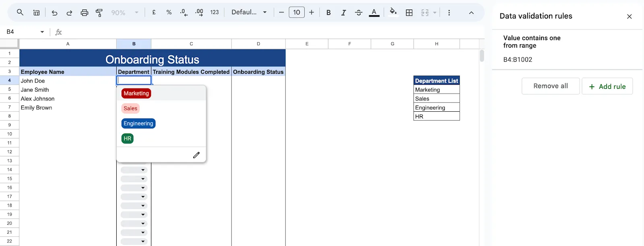Screen dimensions: 644x246
Task: Click the pencil edit icon in dropdown
Action: click(x=196, y=155)
